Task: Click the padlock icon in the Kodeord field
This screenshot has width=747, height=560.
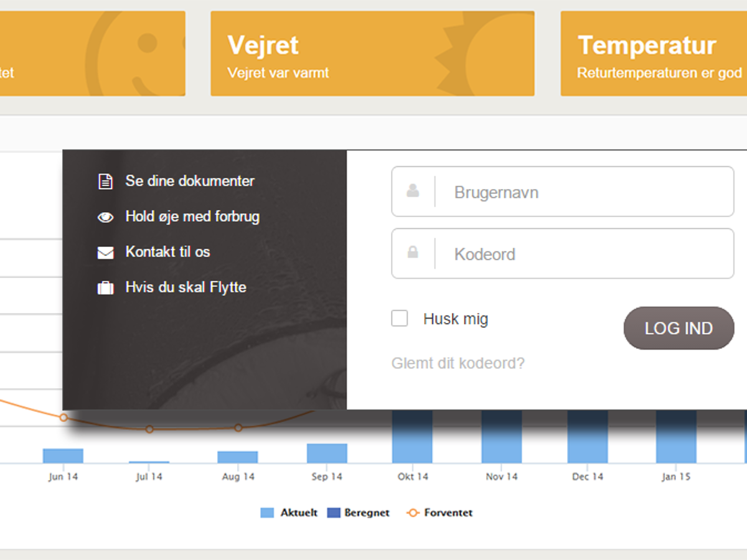Action: [413, 253]
